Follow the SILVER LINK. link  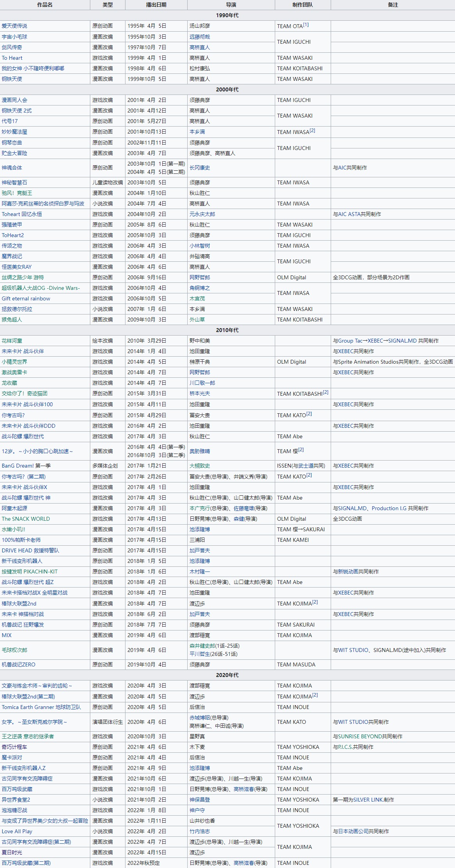[x=369, y=800]
